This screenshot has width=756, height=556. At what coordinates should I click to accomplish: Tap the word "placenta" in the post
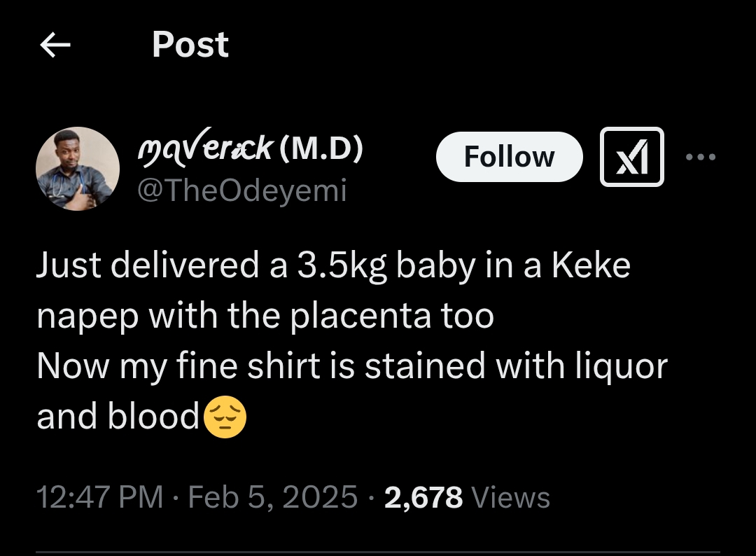360,317
